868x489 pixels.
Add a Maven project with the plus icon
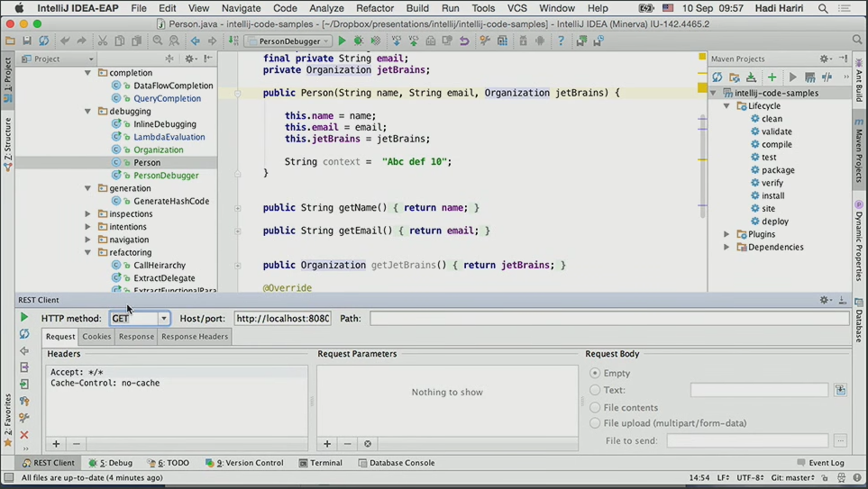[772, 77]
